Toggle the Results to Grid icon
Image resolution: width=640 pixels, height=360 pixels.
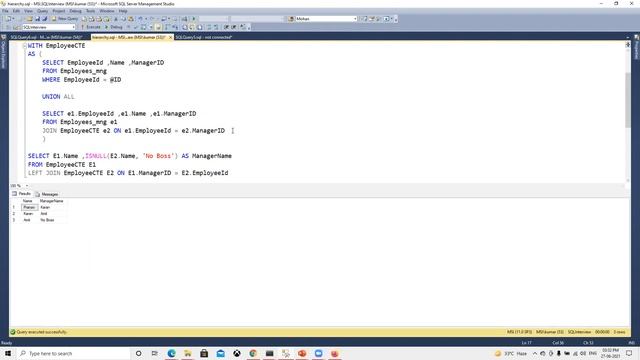click(x=191, y=27)
